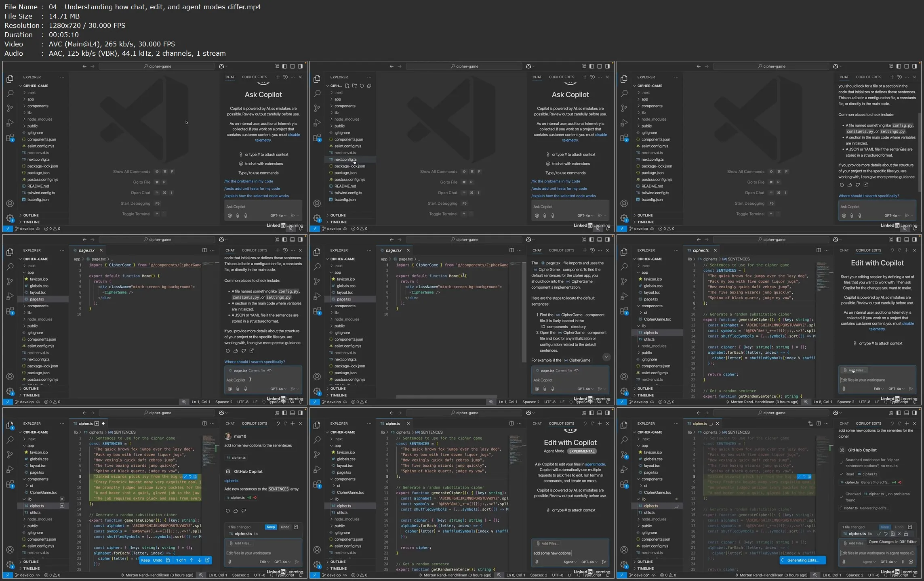The image size is (924, 581).
Task: Click Collapse Folders icon in hovered CIPH… header
Action: pyautogui.click(x=369, y=86)
